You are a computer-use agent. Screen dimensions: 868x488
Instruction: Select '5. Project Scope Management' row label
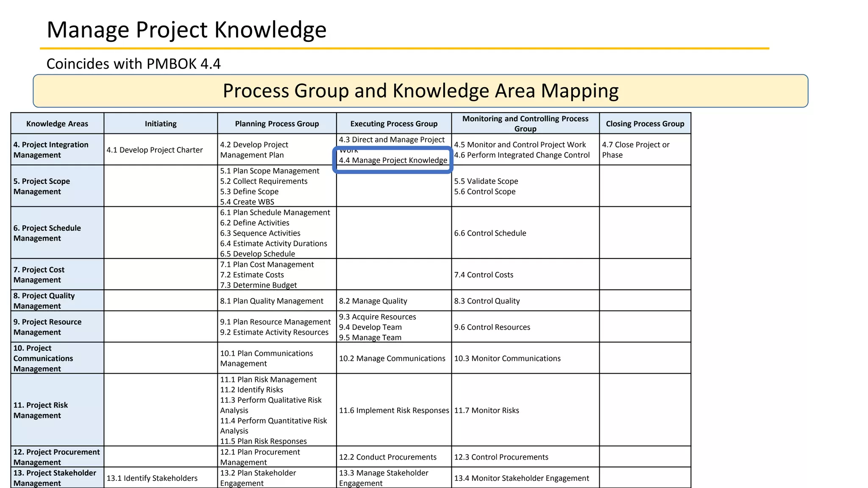click(x=57, y=186)
